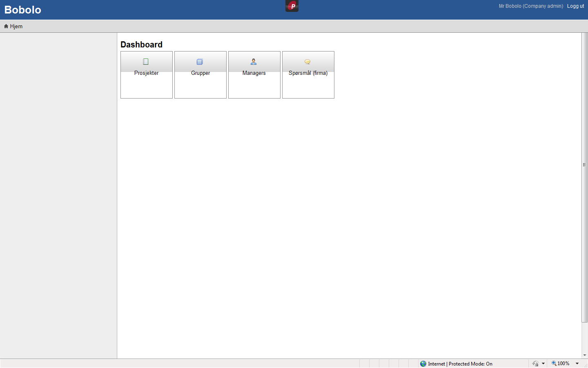588x368 pixels.
Task: Click the scroll down arrow of the page scrollbar
Action: (x=585, y=355)
